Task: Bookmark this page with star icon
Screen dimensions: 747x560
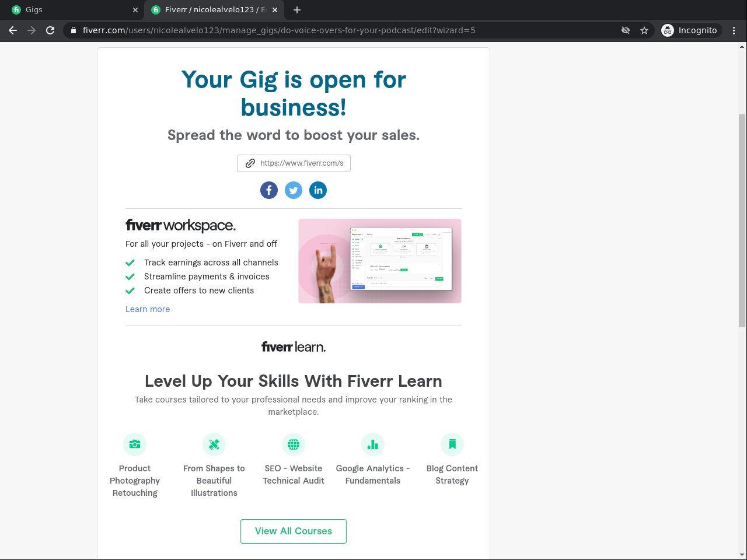Action: click(x=644, y=30)
